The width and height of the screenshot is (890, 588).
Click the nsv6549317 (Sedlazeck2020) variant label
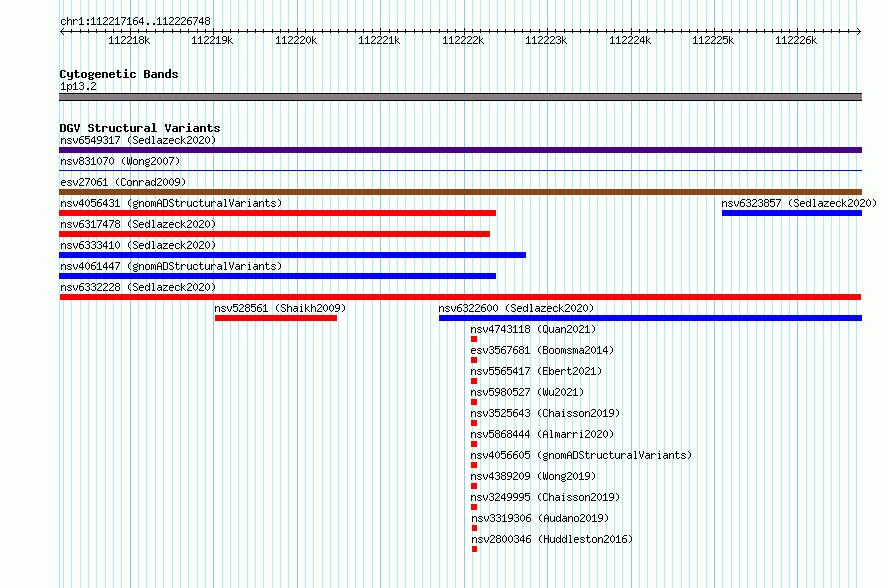138,140
